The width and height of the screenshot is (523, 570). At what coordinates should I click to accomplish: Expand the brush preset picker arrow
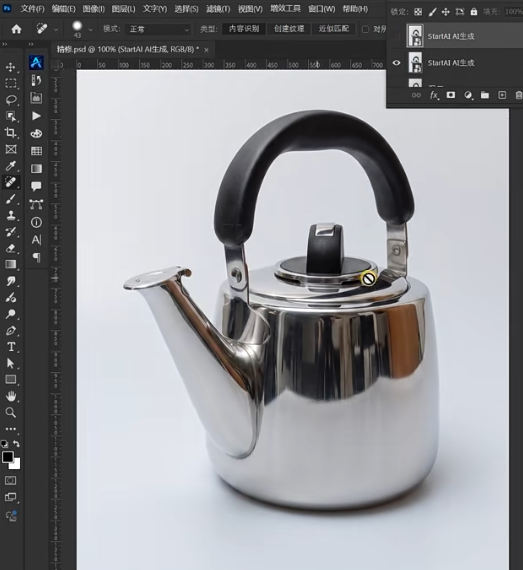(90, 29)
